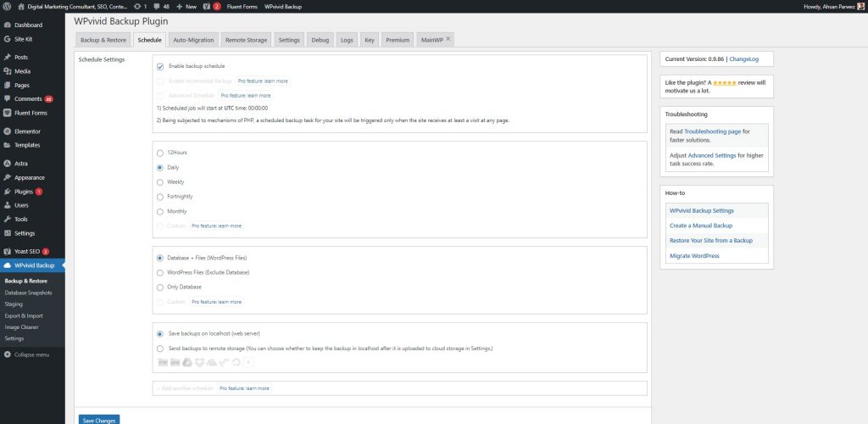Close the MainWP tab with X
This screenshot has height=424, width=868.
[x=448, y=39]
